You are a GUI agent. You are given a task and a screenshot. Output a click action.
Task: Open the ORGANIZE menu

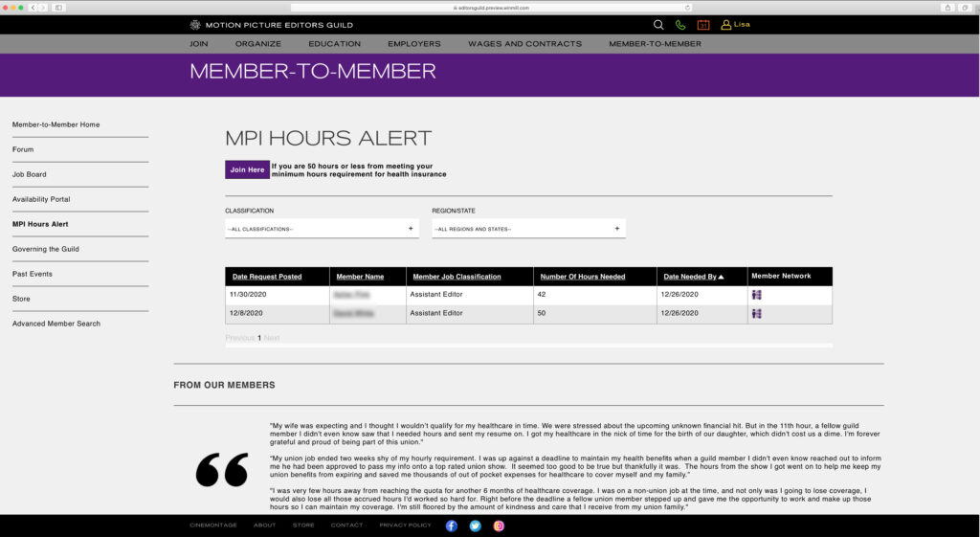click(258, 44)
